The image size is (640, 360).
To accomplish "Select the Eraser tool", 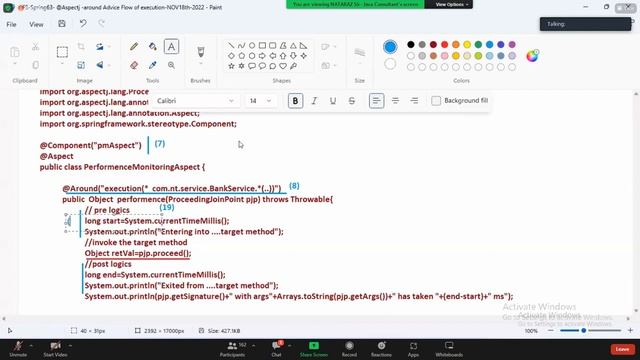I will tap(134, 65).
